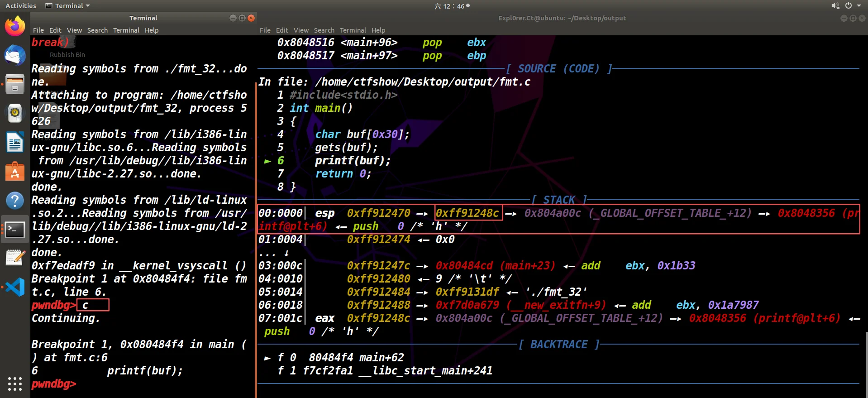This screenshot has width=868, height=398.
Task: Show Applications grid at dock bottom
Action: coord(15,384)
